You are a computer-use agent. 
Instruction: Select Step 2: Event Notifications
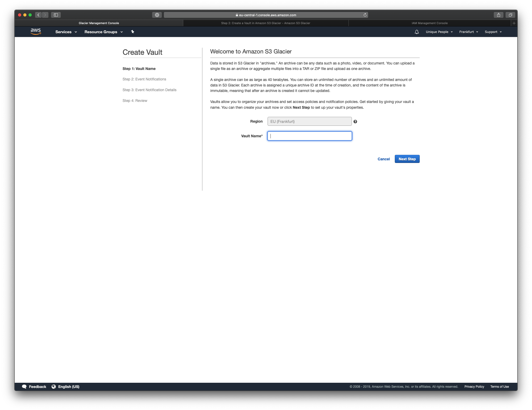click(144, 79)
